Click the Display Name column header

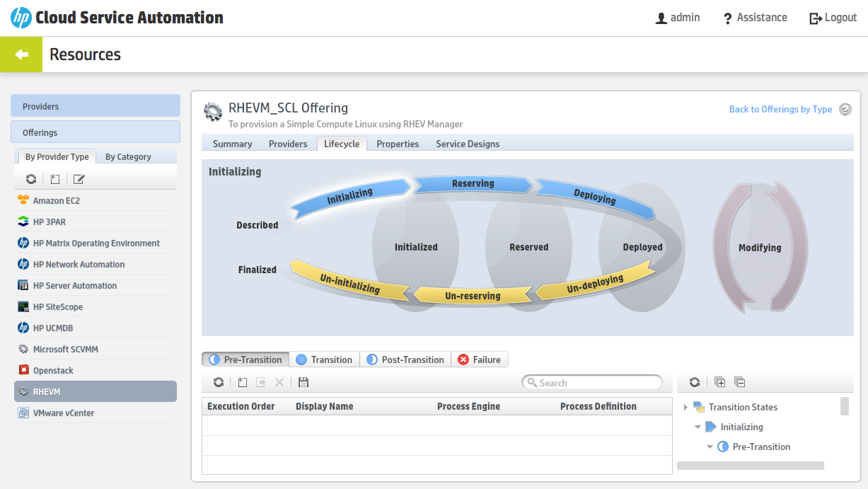point(325,406)
